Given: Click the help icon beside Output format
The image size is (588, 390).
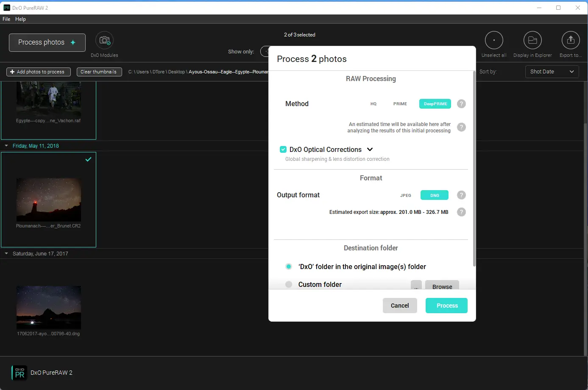Looking at the screenshot, I should [x=461, y=195].
